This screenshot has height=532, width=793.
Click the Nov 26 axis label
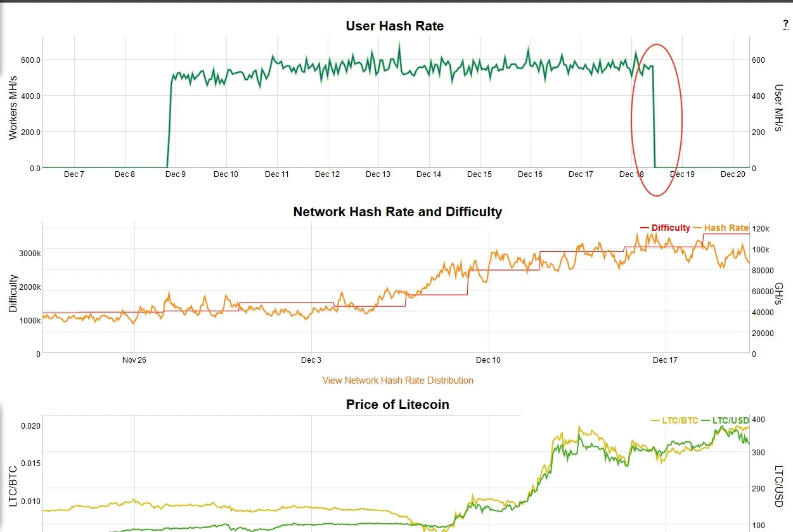(134, 360)
